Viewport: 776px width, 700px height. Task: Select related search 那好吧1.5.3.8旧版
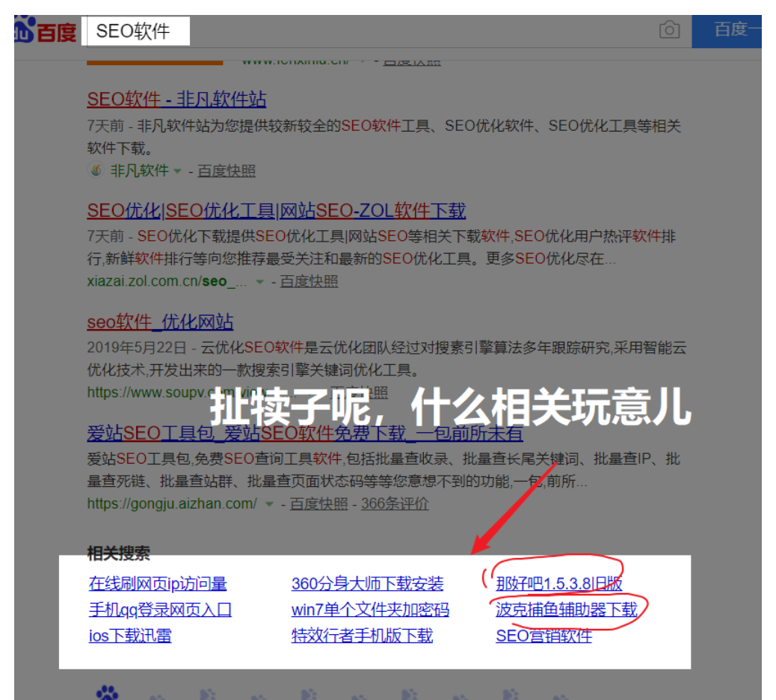pyautogui.click(x=559, y=583)
